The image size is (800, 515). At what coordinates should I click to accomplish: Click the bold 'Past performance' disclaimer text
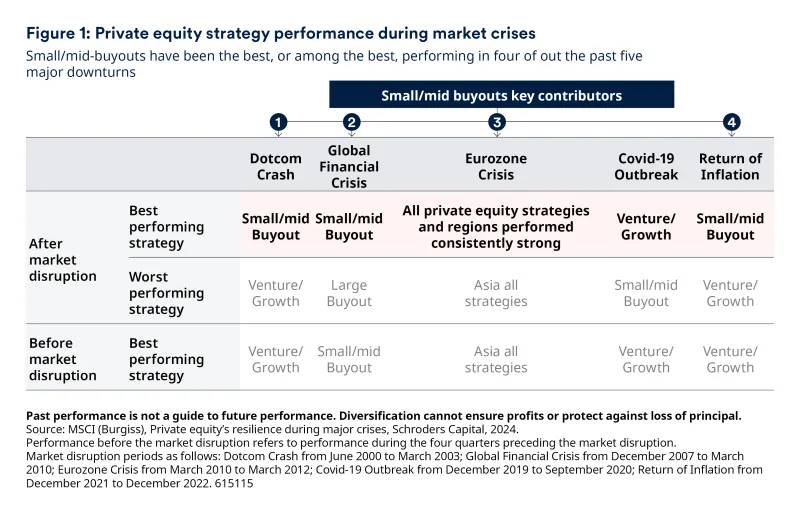[383, 415]
